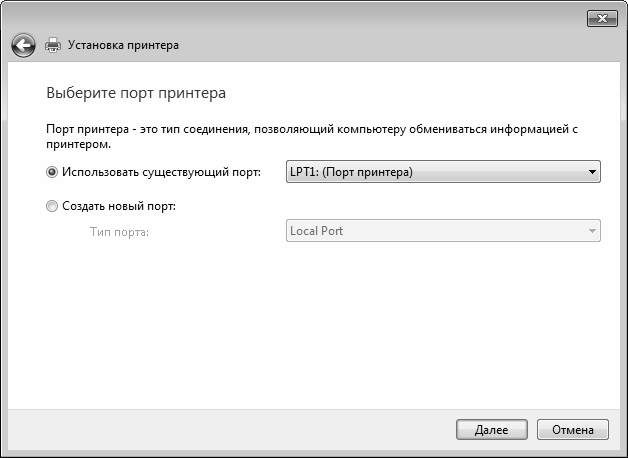Click the 'Создать новый порт:' label text

point(118,206)
